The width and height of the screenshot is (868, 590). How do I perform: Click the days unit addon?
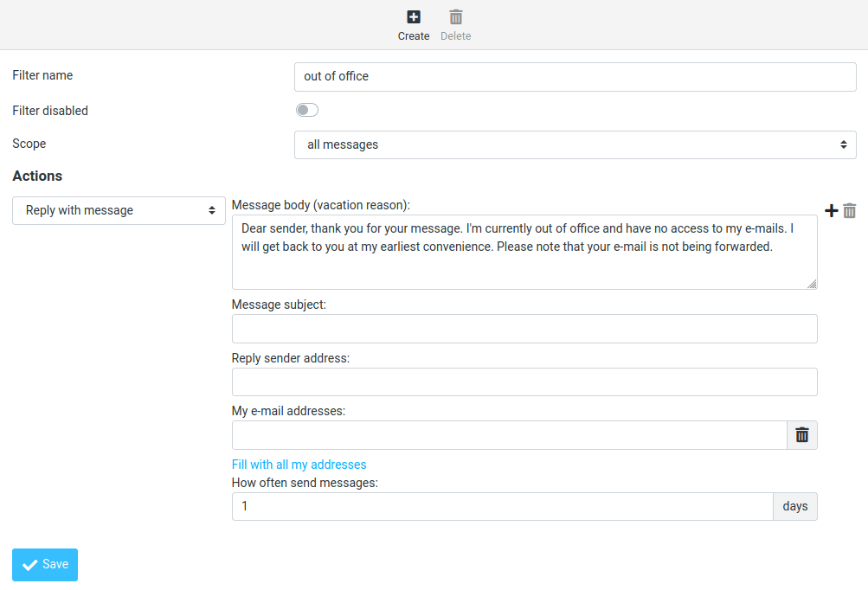[795, 506]
